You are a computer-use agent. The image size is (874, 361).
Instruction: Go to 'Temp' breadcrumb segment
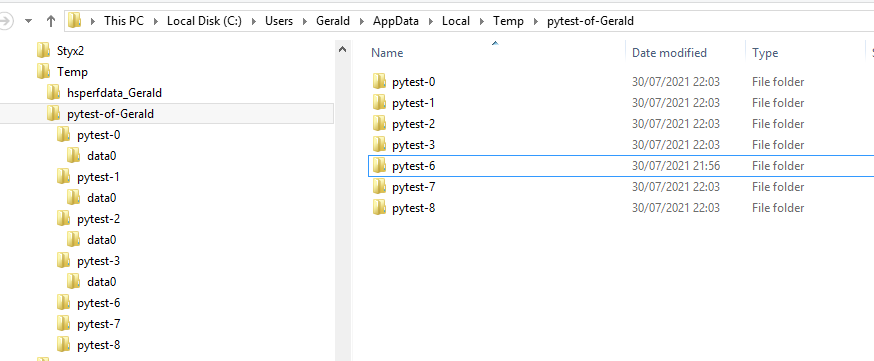point(508,21)
